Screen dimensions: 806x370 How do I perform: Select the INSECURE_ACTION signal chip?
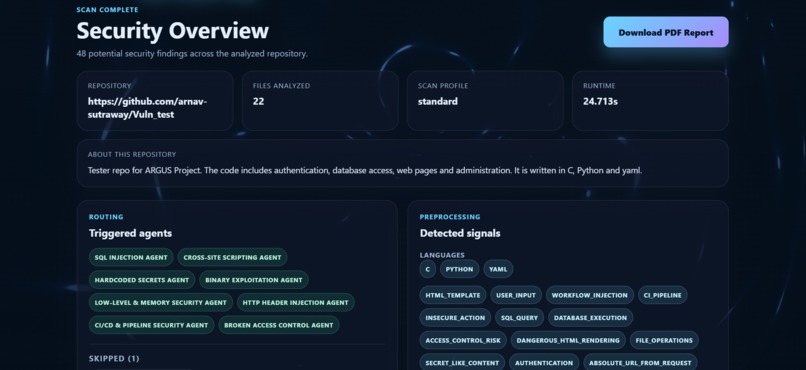point(455,318)
